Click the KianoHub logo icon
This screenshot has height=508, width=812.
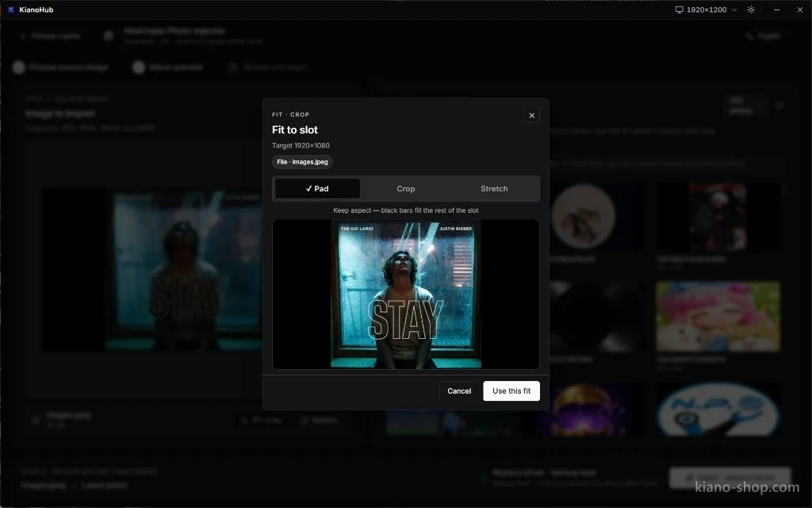11,10
